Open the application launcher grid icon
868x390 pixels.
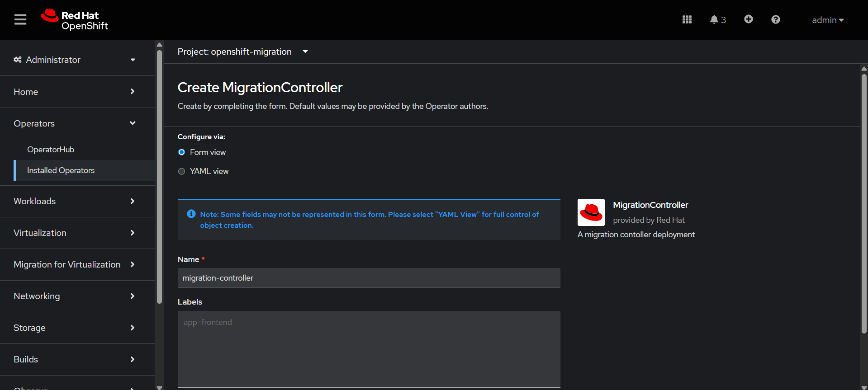pyautogui.click(x=687, y=19)
